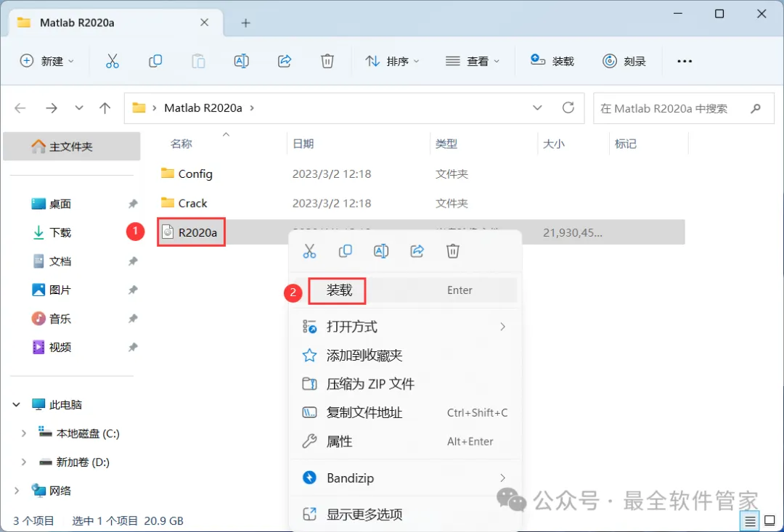Image resolution: width=784 pixels, height=532 pixels.
Task: Click the search box for Matlab R2020a
Action: pos(685,108)
